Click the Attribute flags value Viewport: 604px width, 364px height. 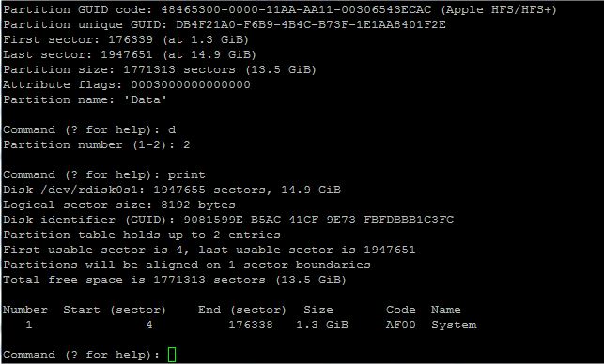191,84
